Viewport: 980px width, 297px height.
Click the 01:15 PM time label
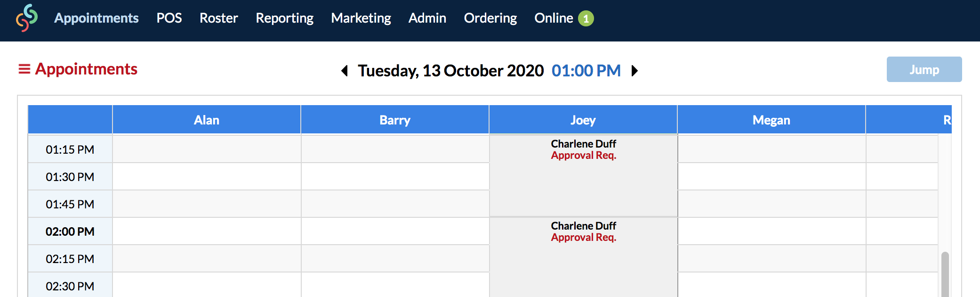(70, 149)
